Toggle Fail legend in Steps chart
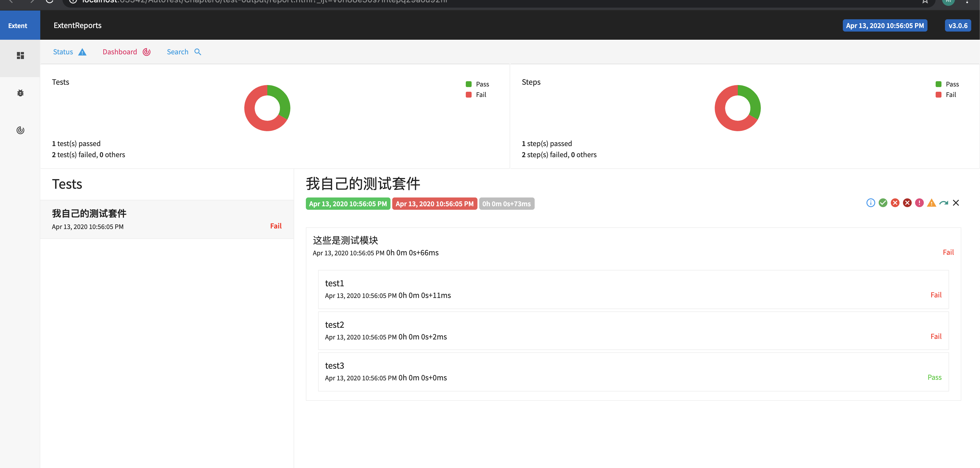The height and width of the screenshot is (468, 980). coord(945,95)
